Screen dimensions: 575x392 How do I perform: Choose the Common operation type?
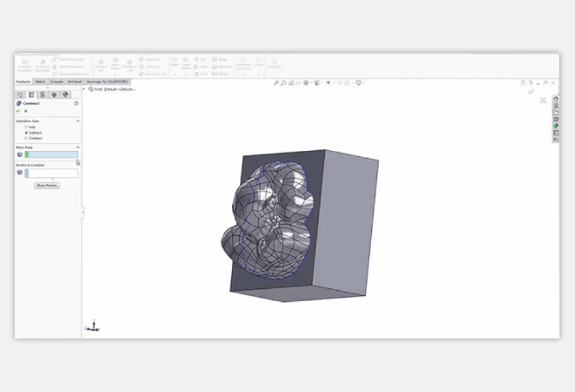25,138
